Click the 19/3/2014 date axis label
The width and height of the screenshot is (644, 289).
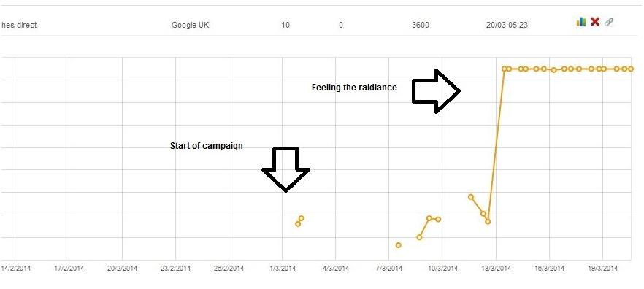pyautogui.click(x=603, y=269)
